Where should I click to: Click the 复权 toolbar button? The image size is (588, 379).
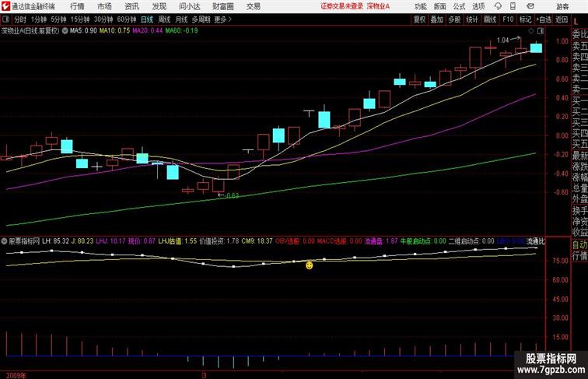point(420,19)
